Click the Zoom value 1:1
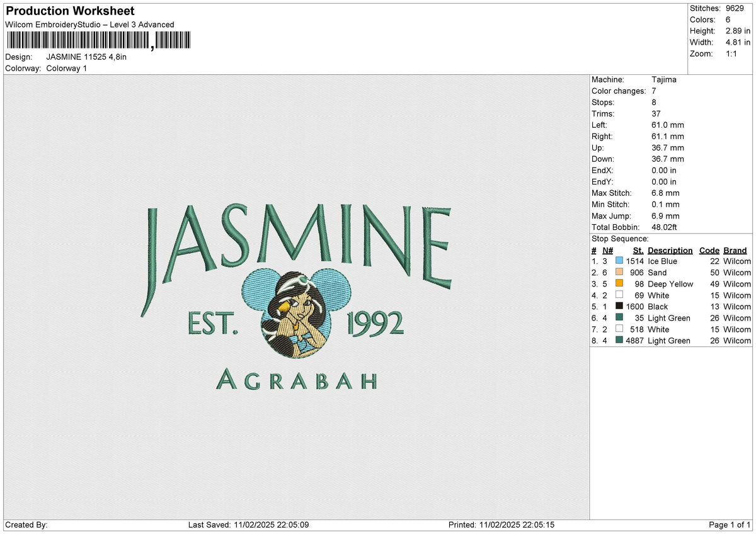This screenshot has width=756, height=534. click(733, 54)
